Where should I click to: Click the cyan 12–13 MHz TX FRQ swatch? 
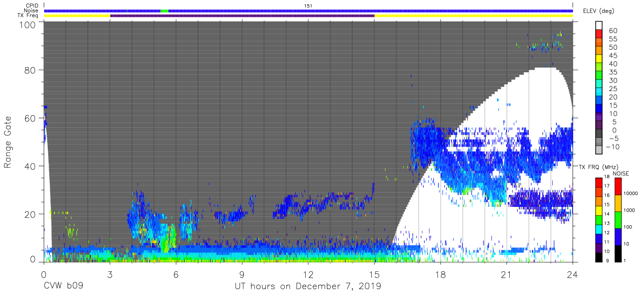coord(600,229)
